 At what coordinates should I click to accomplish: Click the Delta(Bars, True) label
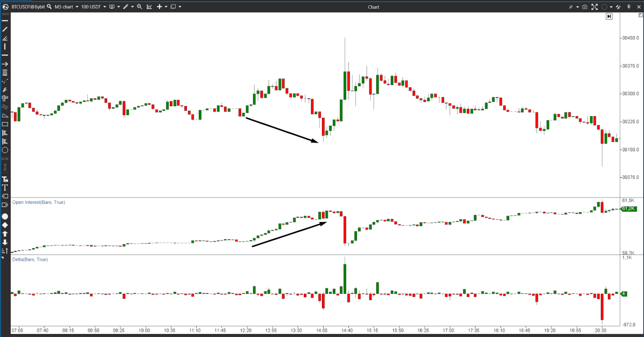[x=30, y=259]
